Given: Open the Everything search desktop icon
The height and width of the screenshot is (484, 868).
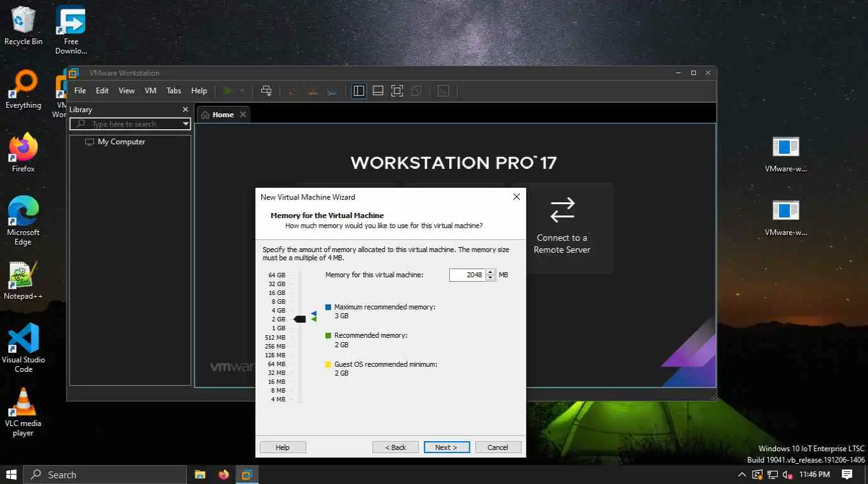Looking at the screenshot, I should coord(23,89).
